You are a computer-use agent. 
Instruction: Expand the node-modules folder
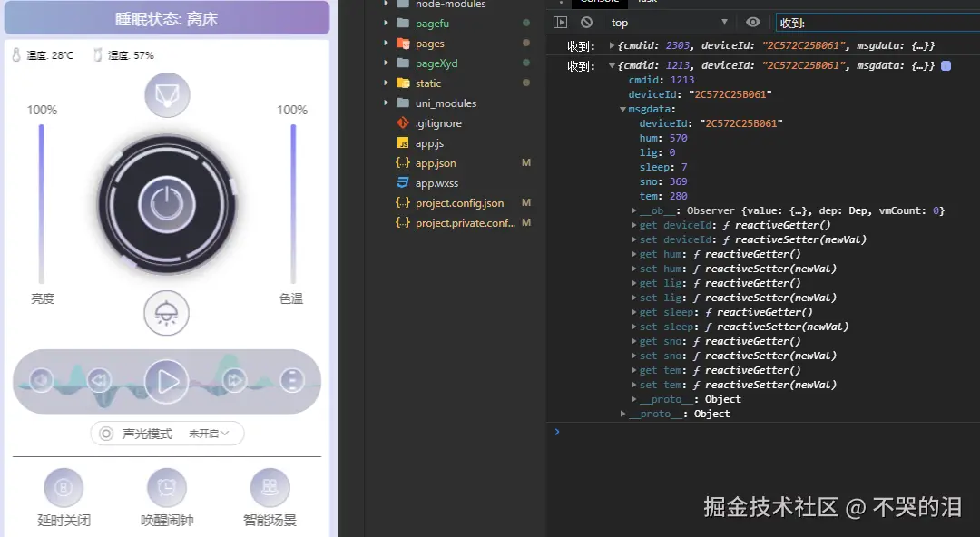pos(386,4)
